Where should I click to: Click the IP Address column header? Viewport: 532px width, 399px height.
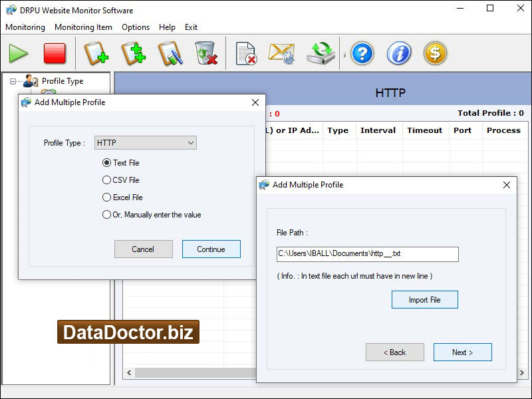tap(294, 130)
